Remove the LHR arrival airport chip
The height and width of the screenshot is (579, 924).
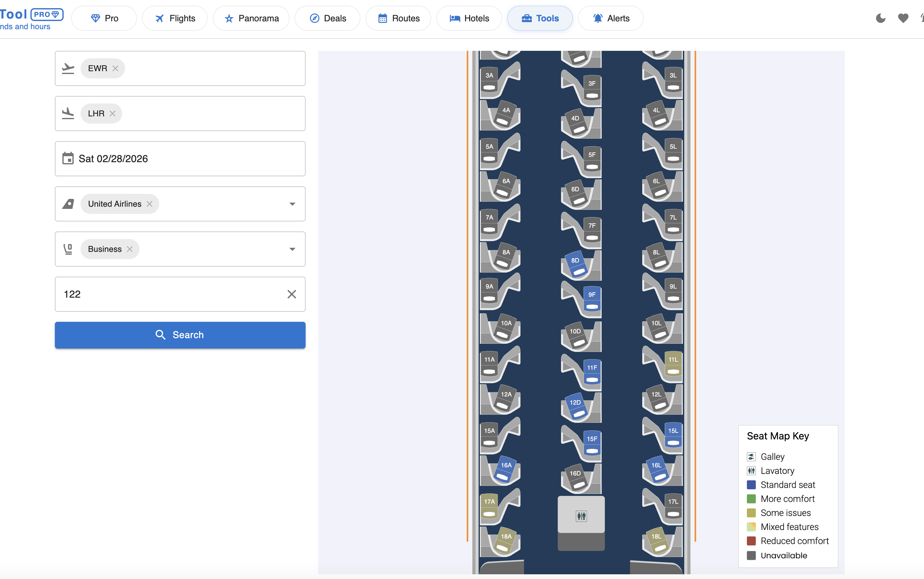[x=113, y=113]
